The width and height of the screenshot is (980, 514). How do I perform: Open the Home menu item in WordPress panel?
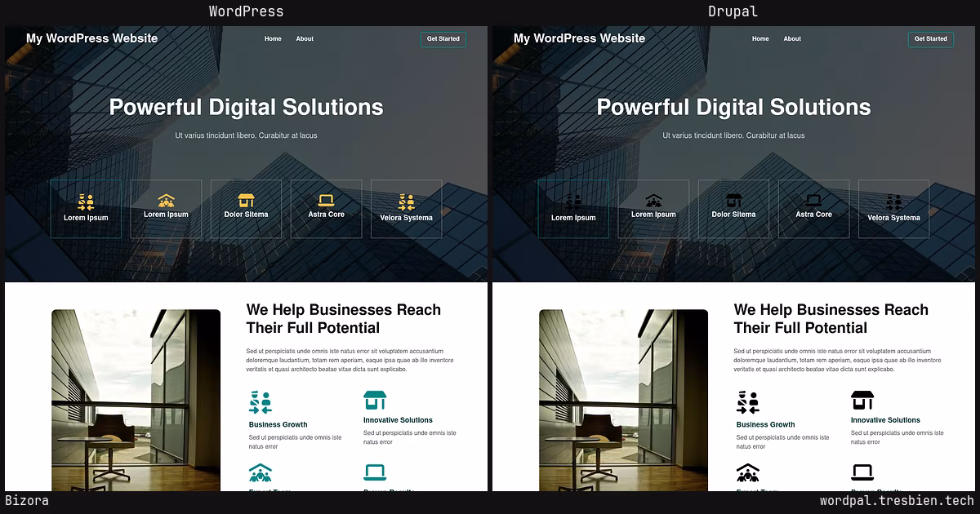[x=273, y=38]
